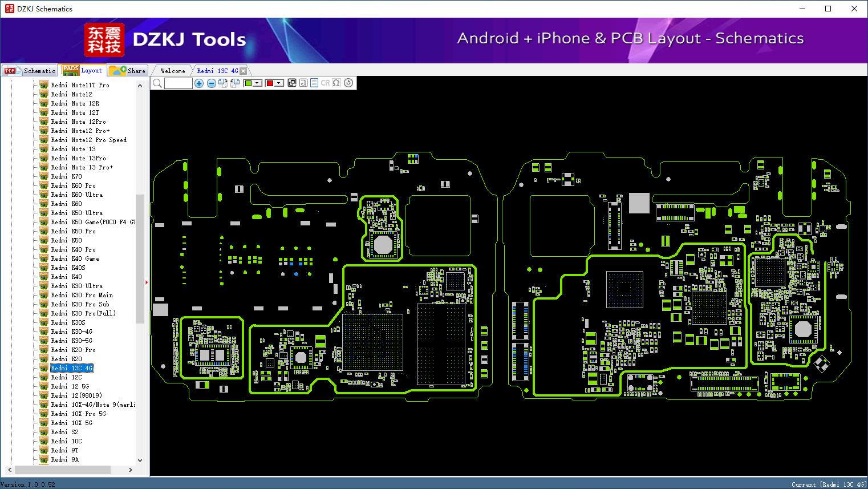The height and width of the screenshot is (489, 868).
Task: Select Redmi Note 13 Pro+ entry
Action: (x=82, y=167)
